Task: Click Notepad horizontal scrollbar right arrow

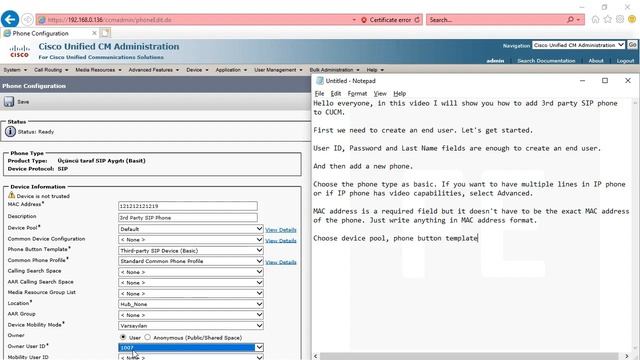Action: point(627,356)
